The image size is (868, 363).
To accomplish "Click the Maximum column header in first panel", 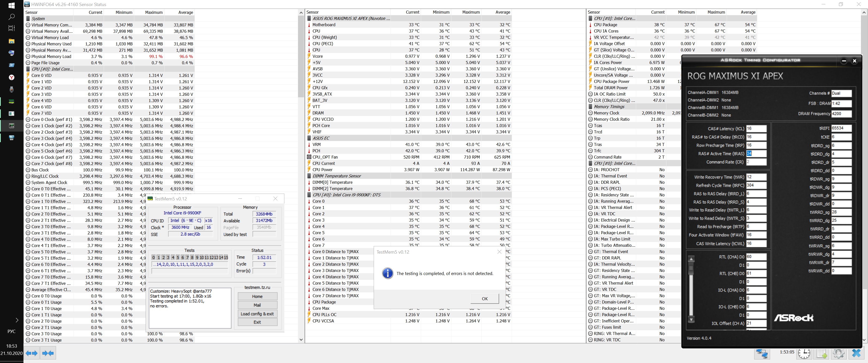I will pyautogui.click(x=154, y=12).
